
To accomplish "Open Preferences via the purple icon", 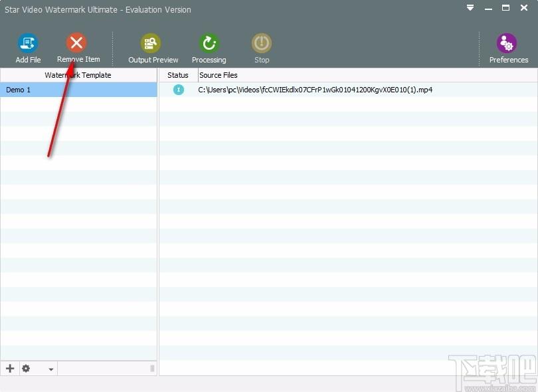I will click(507, 43).
